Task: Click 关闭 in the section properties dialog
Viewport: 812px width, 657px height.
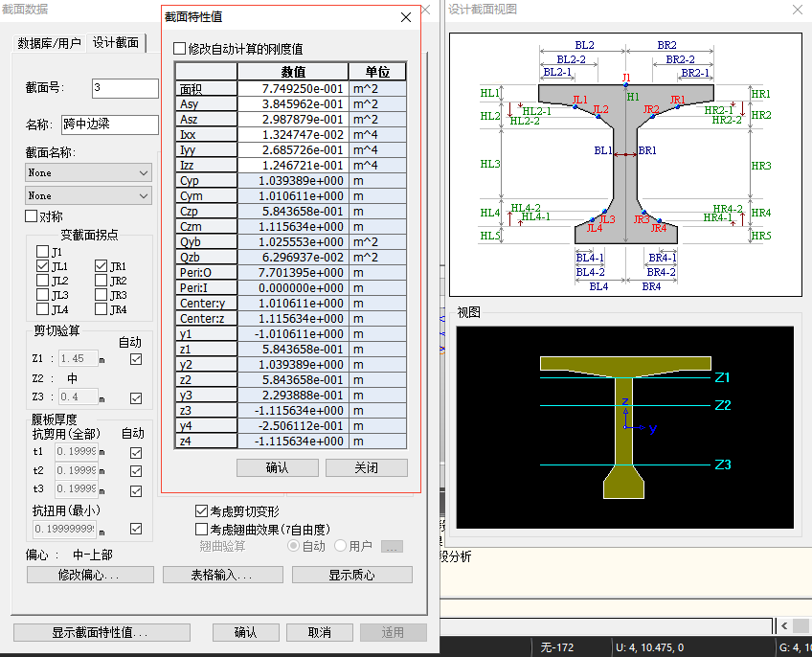Action: (366, 468)
